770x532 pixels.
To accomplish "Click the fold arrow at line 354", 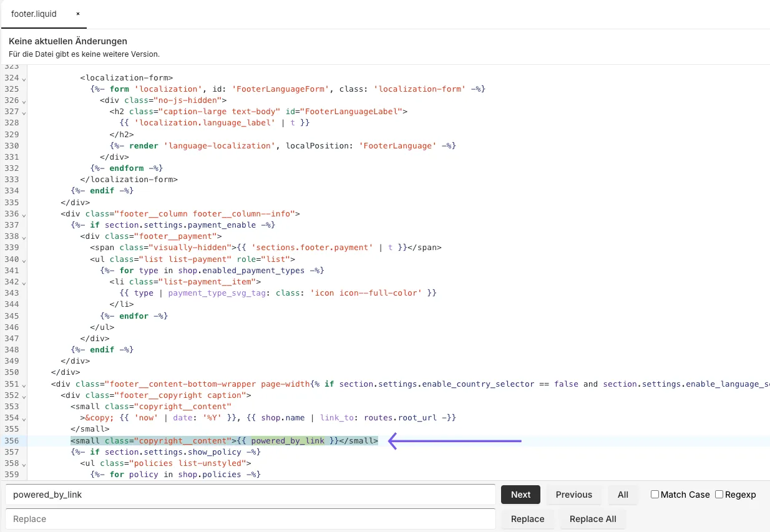I will (x=24, y=419).
